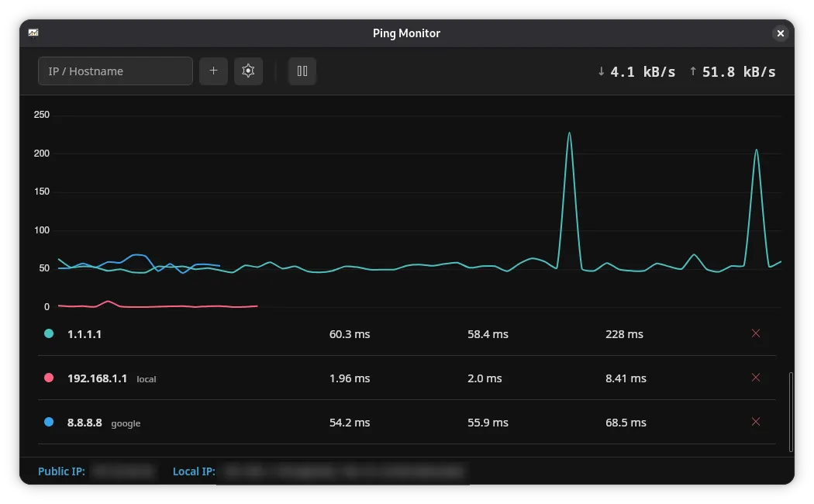This screenshot has height=504, width=814.
Task: Click the 54.2 ms value for 8.8.8.8
Action: (x=350, y=423)
